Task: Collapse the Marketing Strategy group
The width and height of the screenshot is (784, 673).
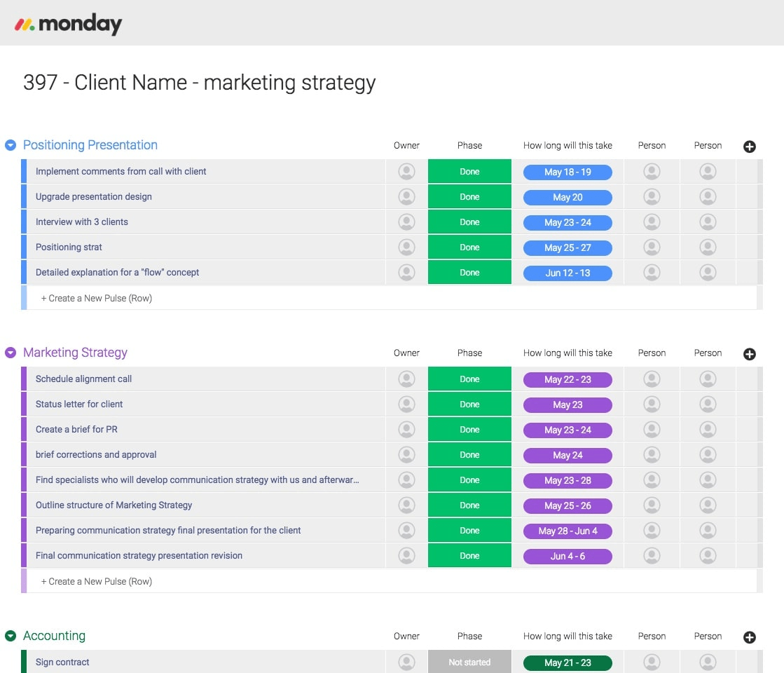Action: click(11, 353)
